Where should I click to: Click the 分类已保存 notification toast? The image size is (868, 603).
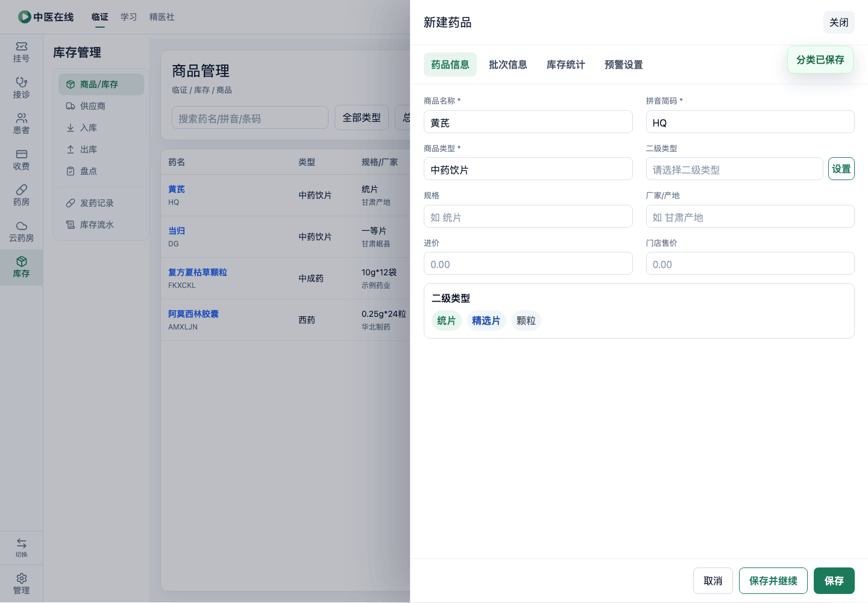pos(820,60)
